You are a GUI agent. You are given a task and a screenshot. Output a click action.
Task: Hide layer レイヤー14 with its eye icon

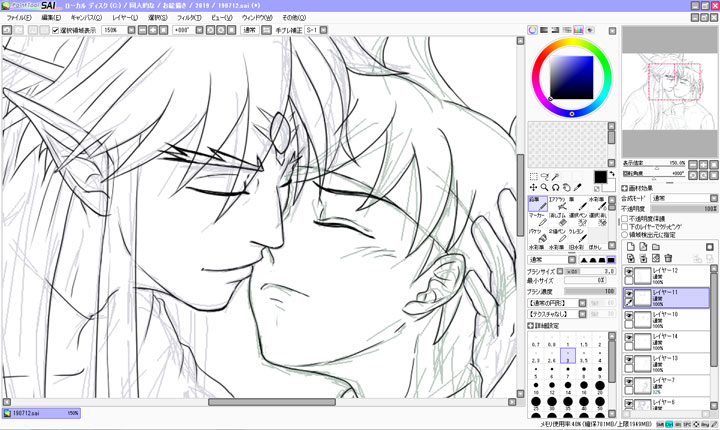[x=629, y=337]
